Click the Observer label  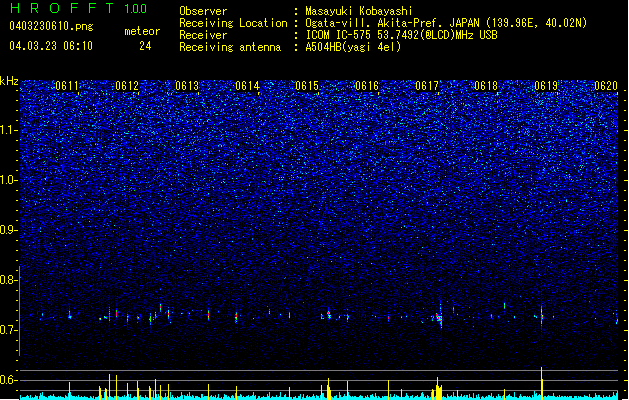coord(203,11)
